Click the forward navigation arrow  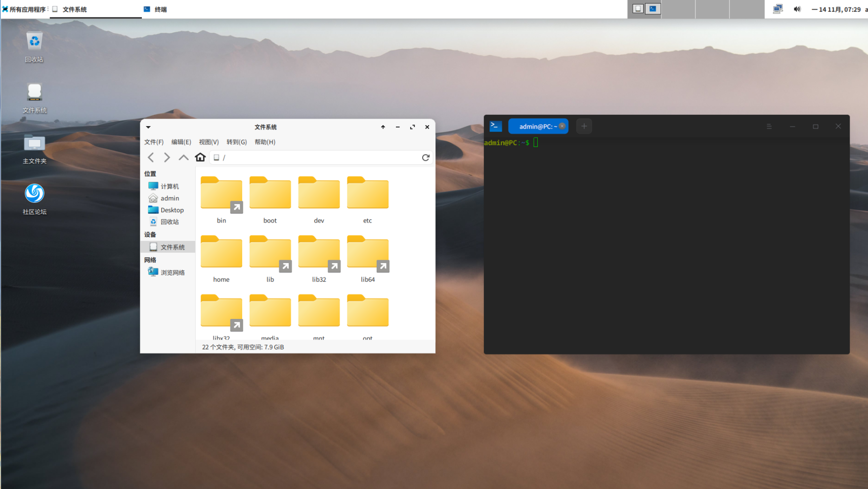(167, 157)
